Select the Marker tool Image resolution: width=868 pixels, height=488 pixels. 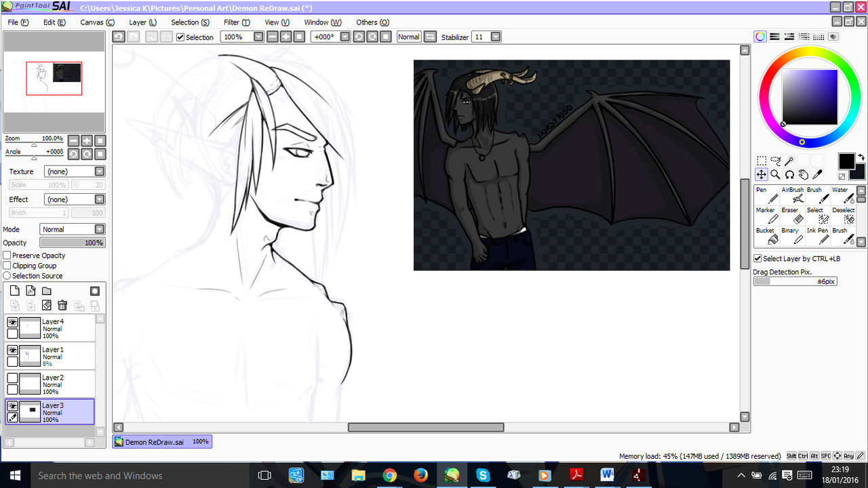coord(766,216)
